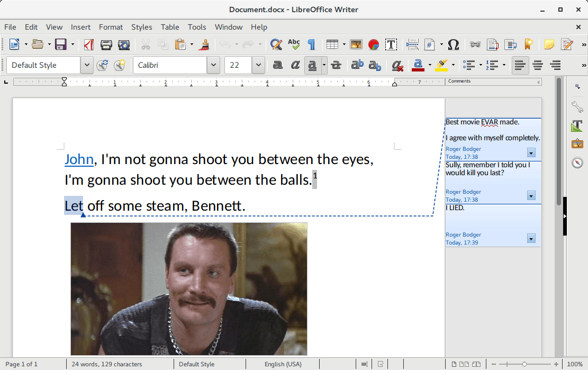Open the Table menu
Image resolution: width=588 pixels, height=370 pixels.
tap(170, 27)
